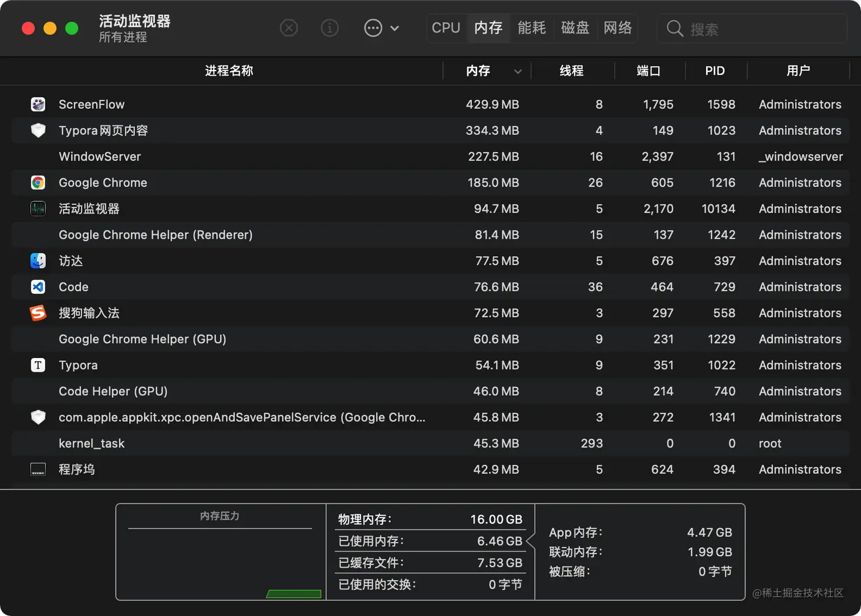This screenshot has height=616, width=861.
Task: Sort by 进程名称 column header
Action: [x=229, y=71]
